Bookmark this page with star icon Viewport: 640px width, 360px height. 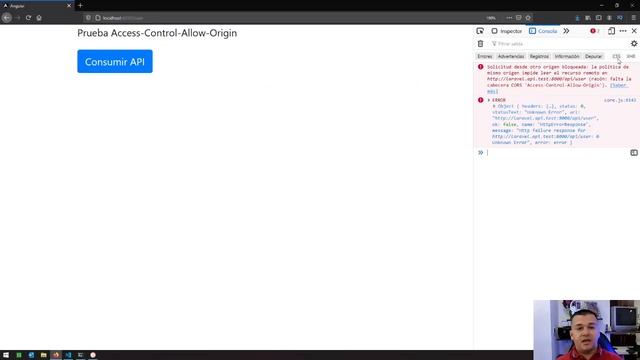[528, 18]
